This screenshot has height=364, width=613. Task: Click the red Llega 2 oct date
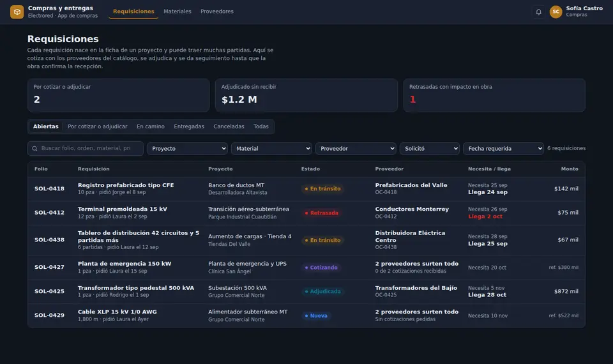click(x=485, y=216)
